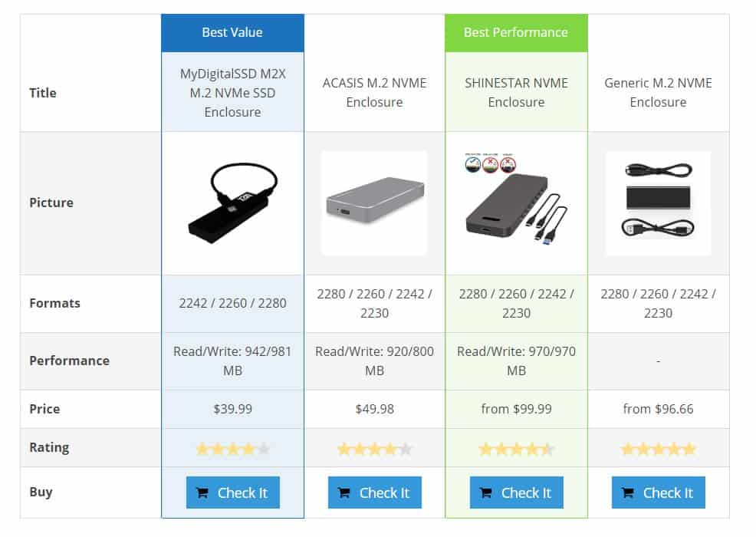
Task: Open the Generic M.2 NVME enclosure picture
Action: 658,203
